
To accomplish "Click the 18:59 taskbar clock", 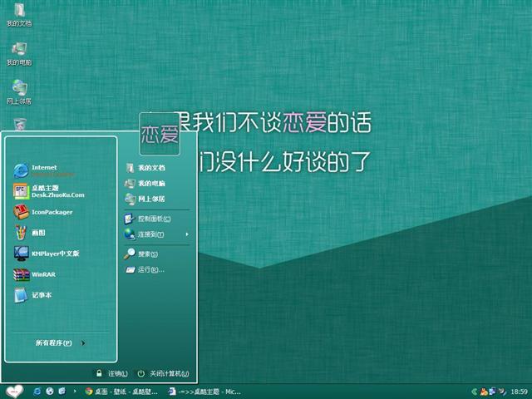I will coord(519,392).
